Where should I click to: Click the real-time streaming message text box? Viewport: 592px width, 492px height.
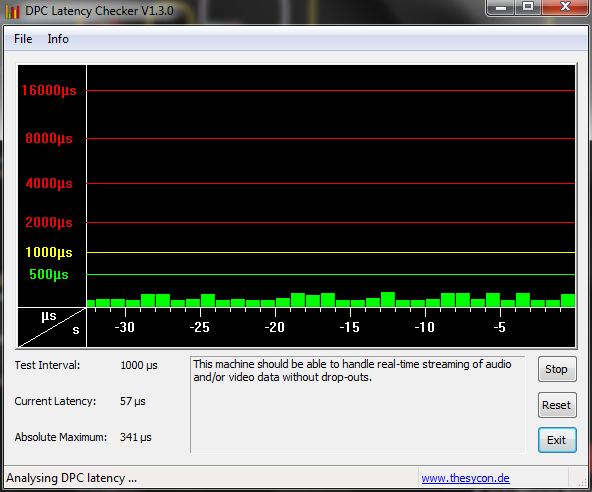coord(358,404)
